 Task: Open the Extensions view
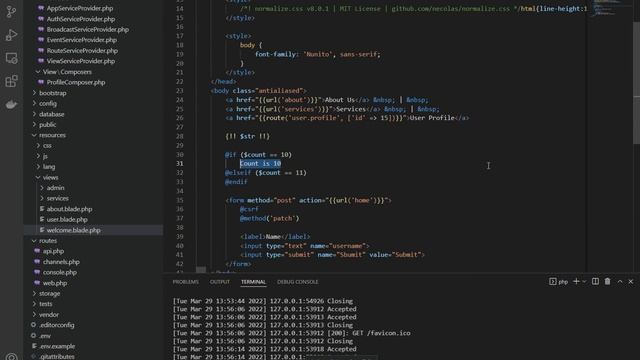pyautogui.click(x=11, y=81)
